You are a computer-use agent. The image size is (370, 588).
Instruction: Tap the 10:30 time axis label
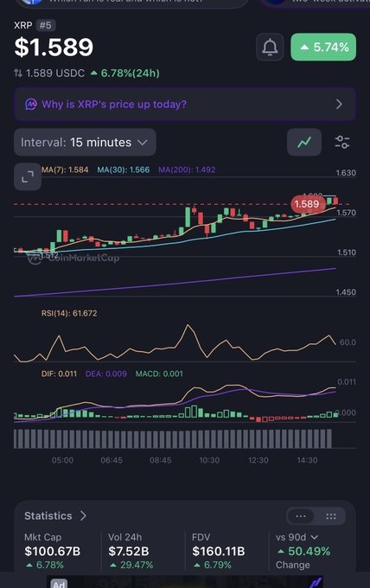[209, 460]
